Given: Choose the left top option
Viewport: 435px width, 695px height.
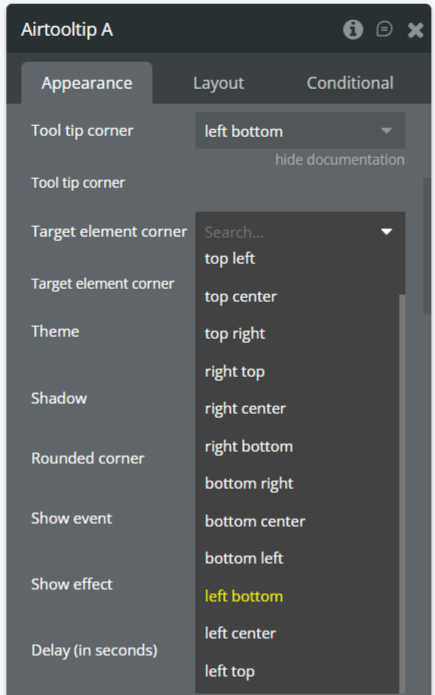Looking at the screenshot, I should 230,672.
